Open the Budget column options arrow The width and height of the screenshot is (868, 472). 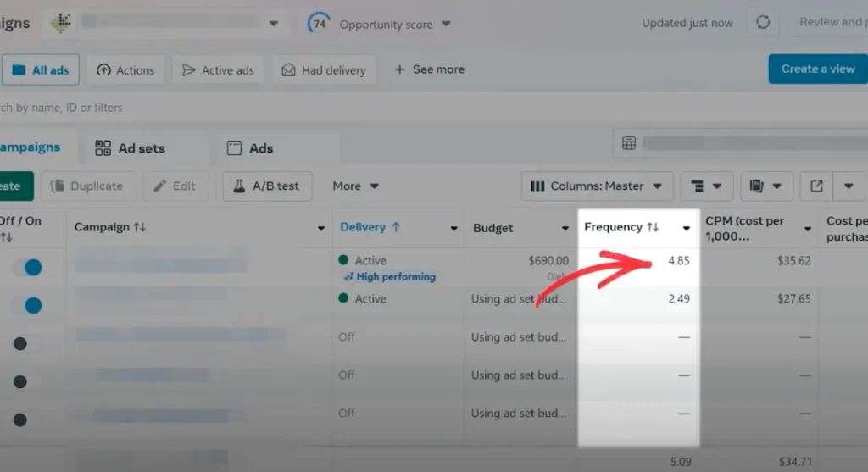[x=565, y=228]
